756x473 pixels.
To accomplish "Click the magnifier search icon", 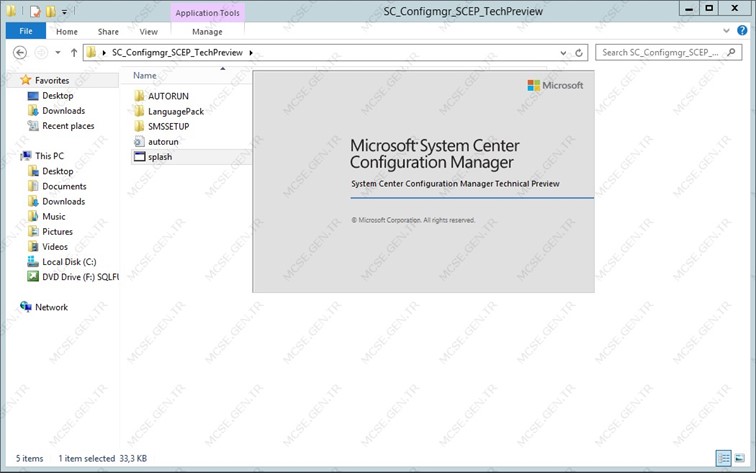I will pos(731,52).
